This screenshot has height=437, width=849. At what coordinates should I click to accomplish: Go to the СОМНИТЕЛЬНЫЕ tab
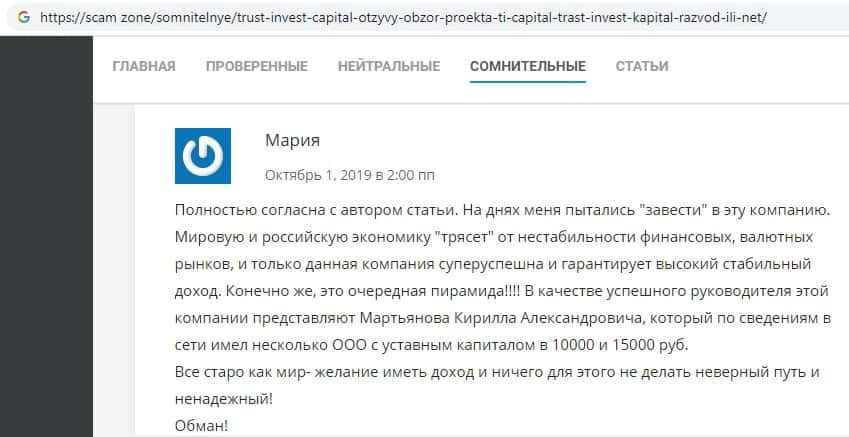pyautogui.click(x=528, y=66)
